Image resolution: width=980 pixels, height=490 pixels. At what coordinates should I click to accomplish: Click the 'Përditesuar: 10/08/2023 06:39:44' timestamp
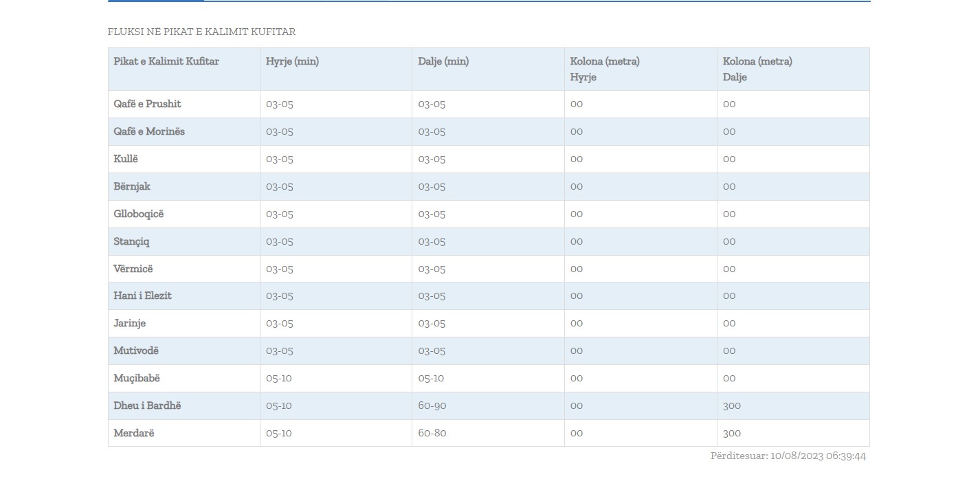click(788, 456)
